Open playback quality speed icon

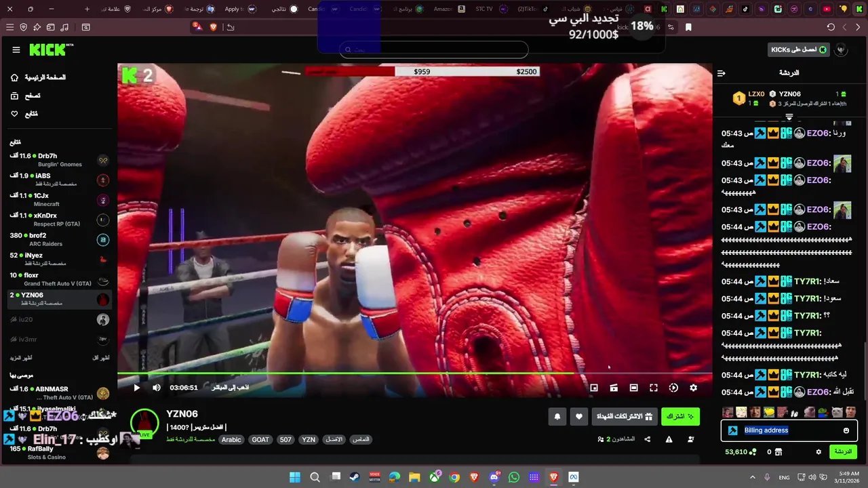click(x=673, y=388)
